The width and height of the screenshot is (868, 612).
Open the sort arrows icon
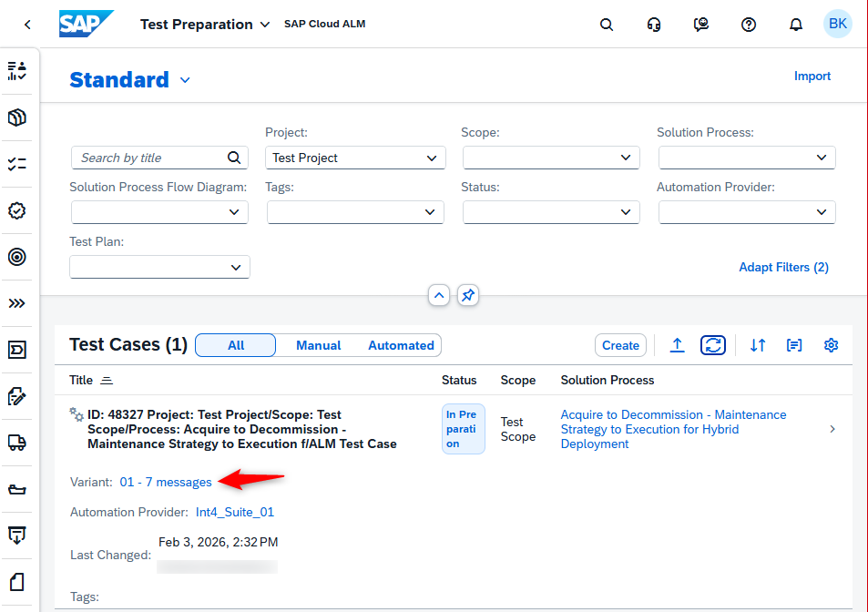pos(758,345)
